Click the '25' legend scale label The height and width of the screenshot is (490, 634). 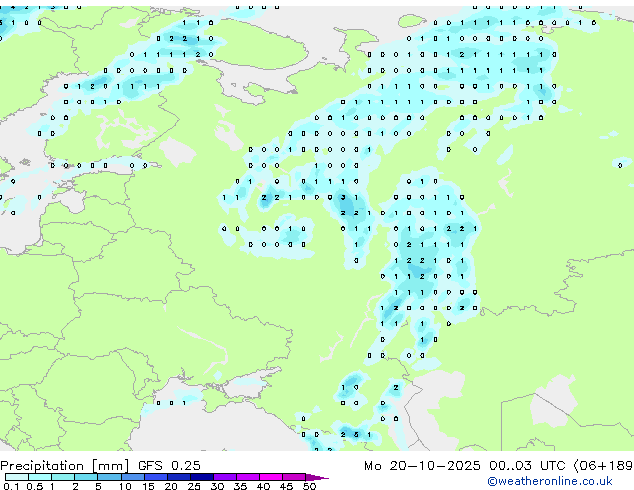pyautogui.click(x=194, y=486)
